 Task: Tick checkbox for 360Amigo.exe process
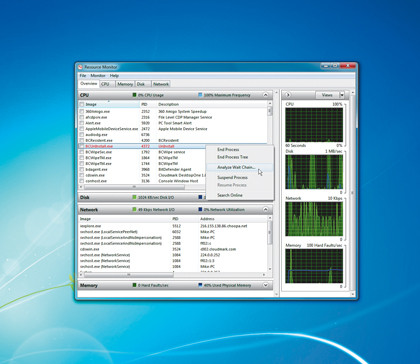pyautogui.click(x=82, y=112)
